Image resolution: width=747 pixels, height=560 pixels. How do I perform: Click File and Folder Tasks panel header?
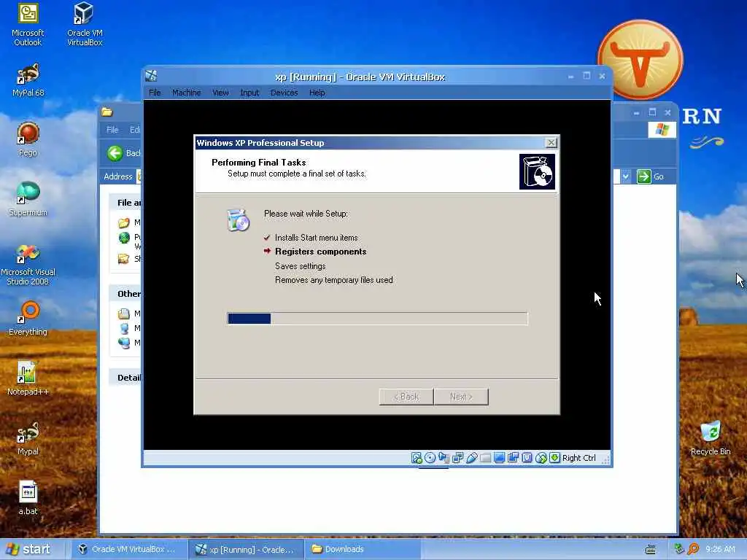click(125, 203)
